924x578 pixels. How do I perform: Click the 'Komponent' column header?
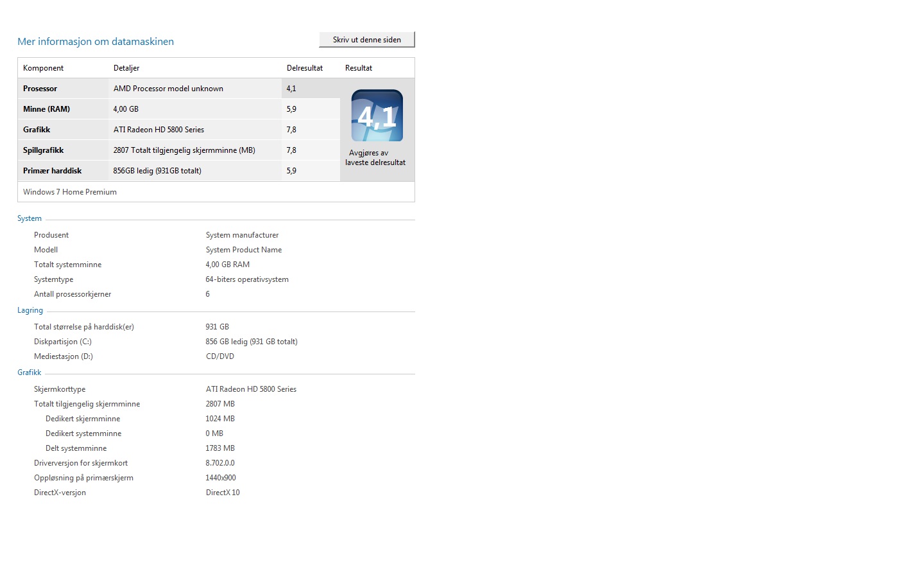[x=43, y=68]
